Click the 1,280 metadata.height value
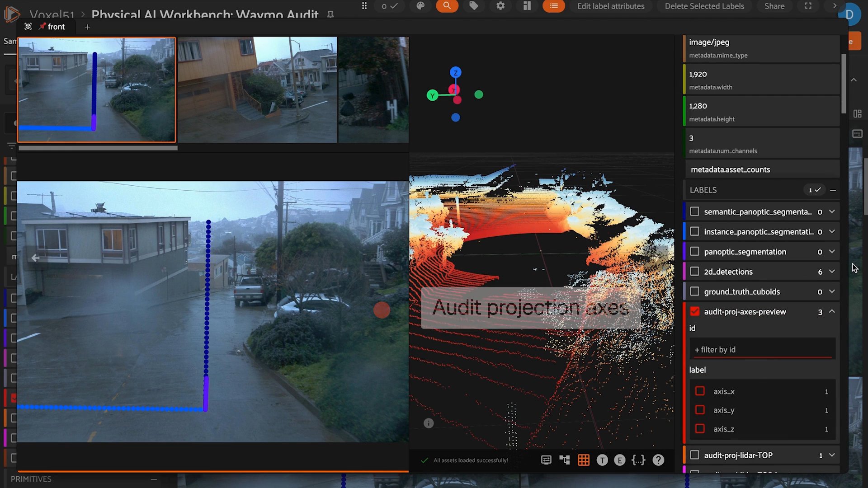The width and height of the screenshot is (868, 488). point(698,106)
